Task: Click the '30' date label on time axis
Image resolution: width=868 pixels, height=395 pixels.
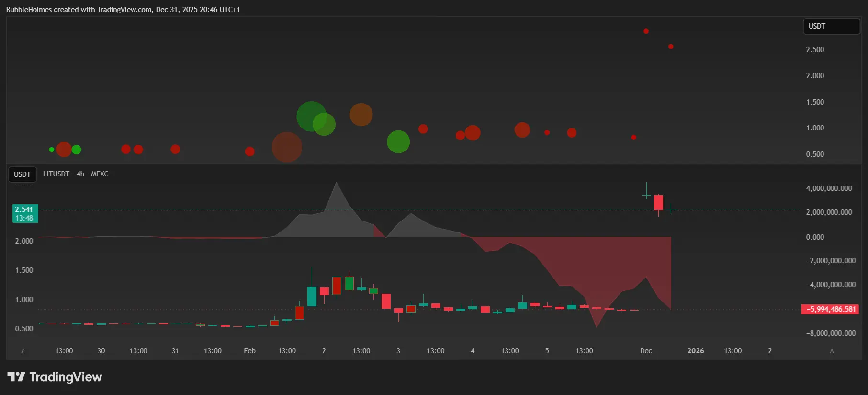Action: (101, 351)
